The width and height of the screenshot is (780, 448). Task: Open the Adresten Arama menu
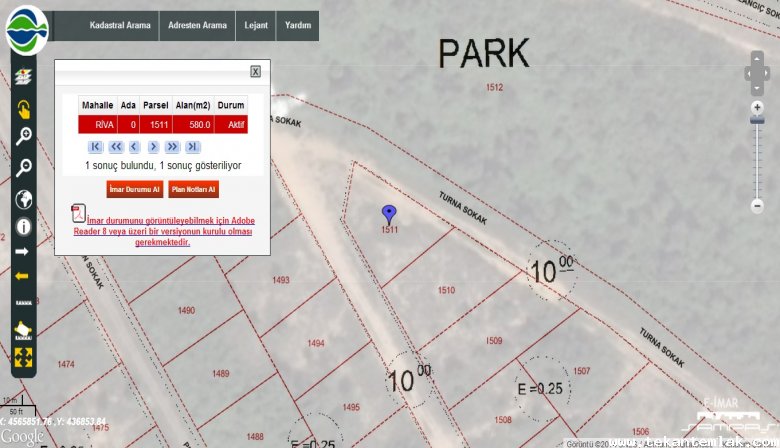[197, 25]
